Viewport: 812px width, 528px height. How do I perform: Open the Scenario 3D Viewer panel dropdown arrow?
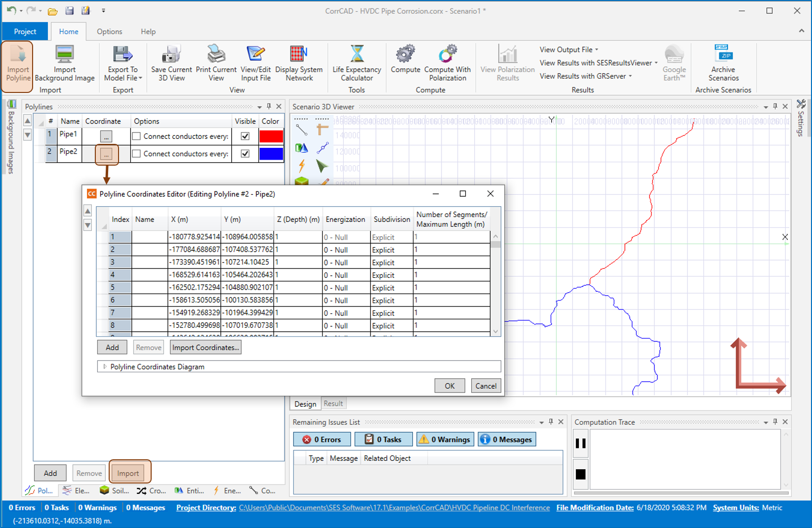(x=766, y=107)
